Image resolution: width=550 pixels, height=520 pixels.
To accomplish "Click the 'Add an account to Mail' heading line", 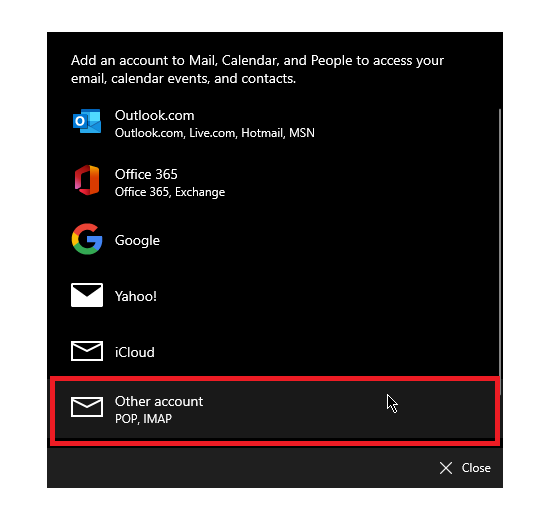I will (257, 61).
